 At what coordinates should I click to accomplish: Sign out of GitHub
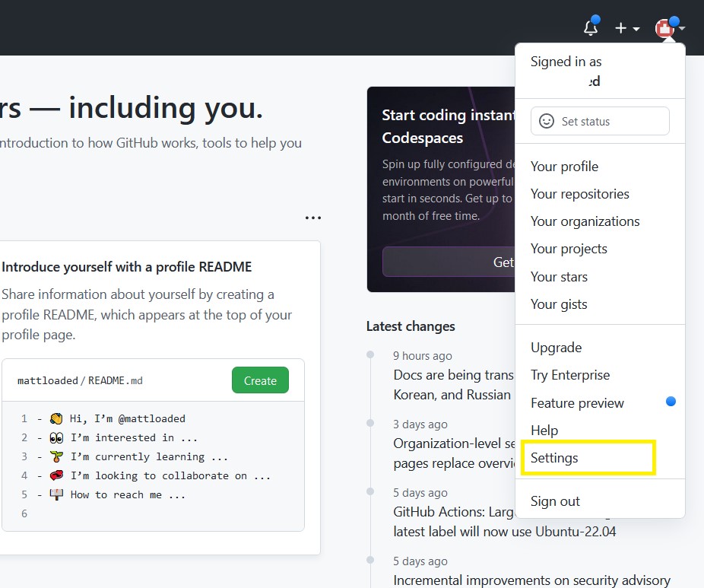(x=555, y=501)
